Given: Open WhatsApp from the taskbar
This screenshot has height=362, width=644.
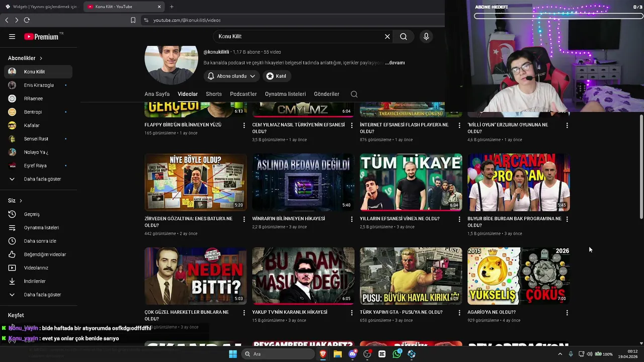Looking at the screenshot, I should click(x=397, y=354).
